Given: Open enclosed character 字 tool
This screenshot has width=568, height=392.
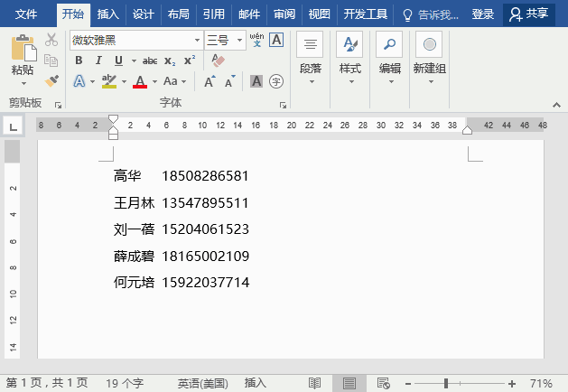Looking at the screenshot, I should pyautogui.click(x=276, y=81).
